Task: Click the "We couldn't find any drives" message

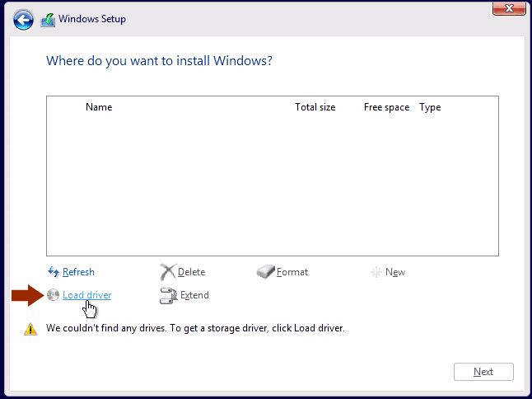Action: click(x=195, y=328)
